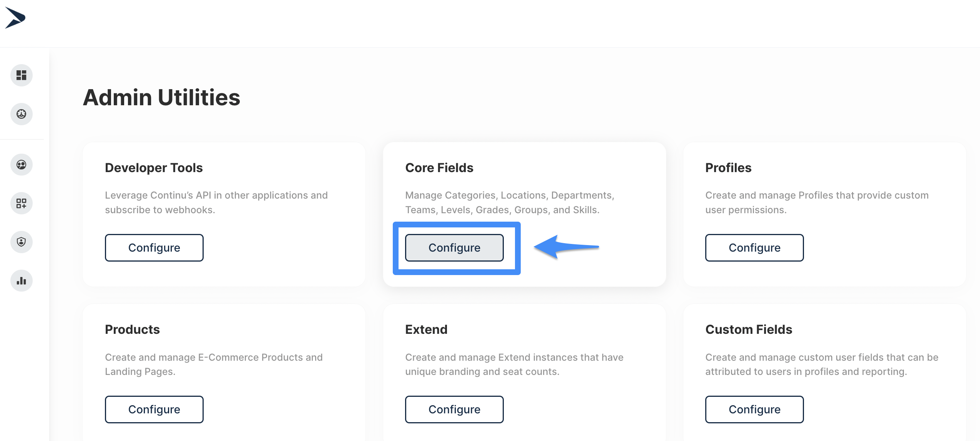Click the add widgets sidebar icon

(x=22, y=203)
